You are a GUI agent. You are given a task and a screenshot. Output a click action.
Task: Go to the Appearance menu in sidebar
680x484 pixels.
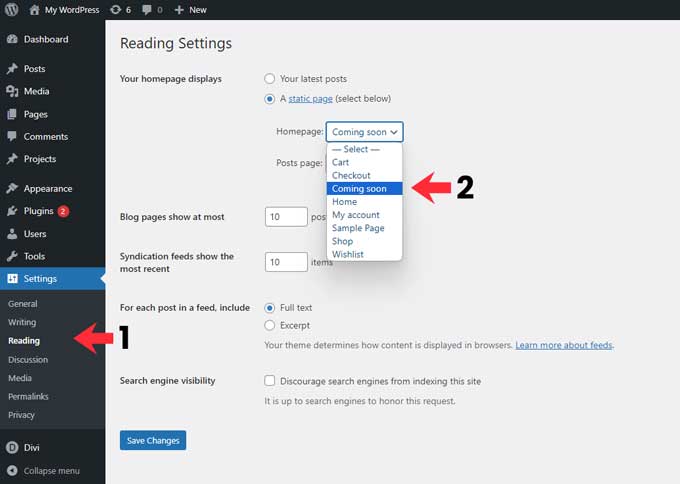click(47, 188)
